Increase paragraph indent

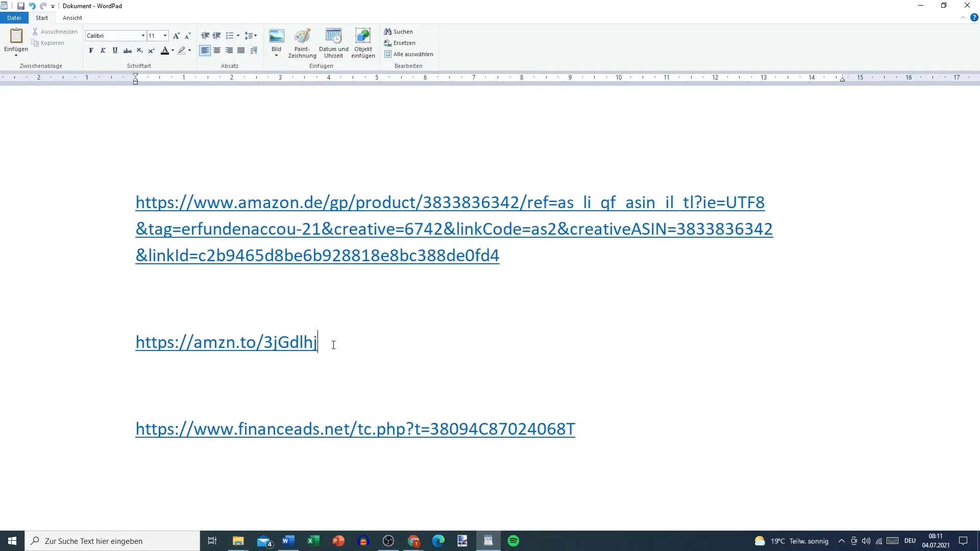point(217,36)
